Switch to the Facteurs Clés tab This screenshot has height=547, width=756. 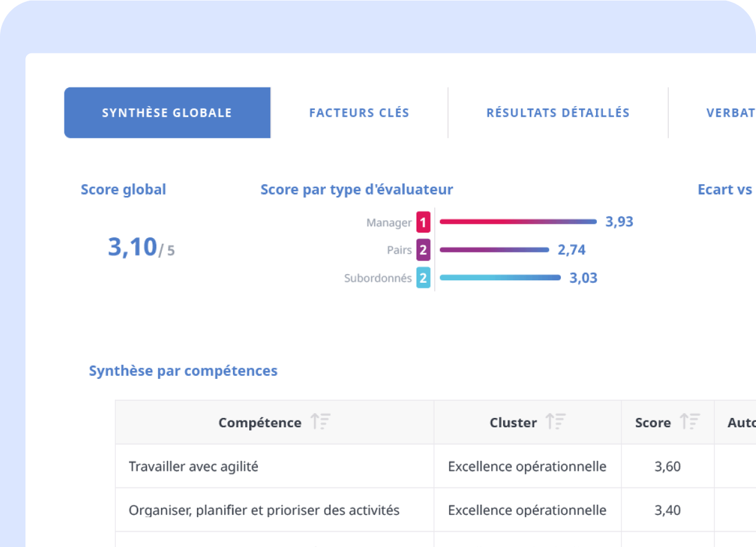(359, 113)
